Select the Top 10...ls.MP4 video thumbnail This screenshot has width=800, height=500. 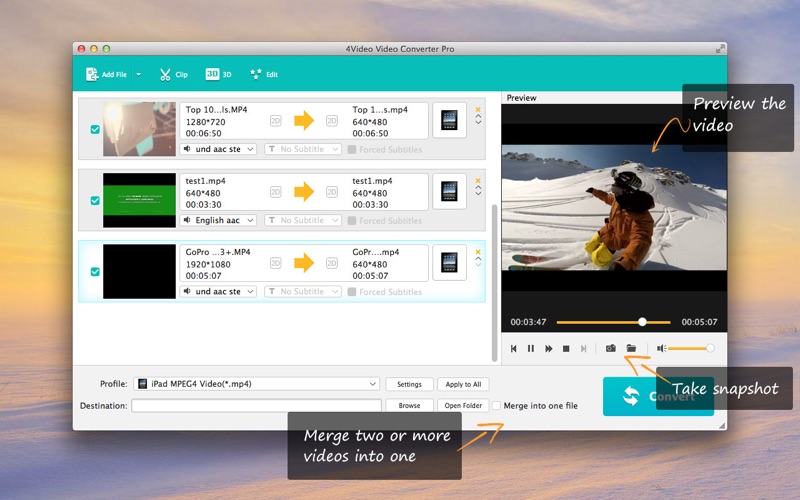pyautogui.click(x=139, y=129)
